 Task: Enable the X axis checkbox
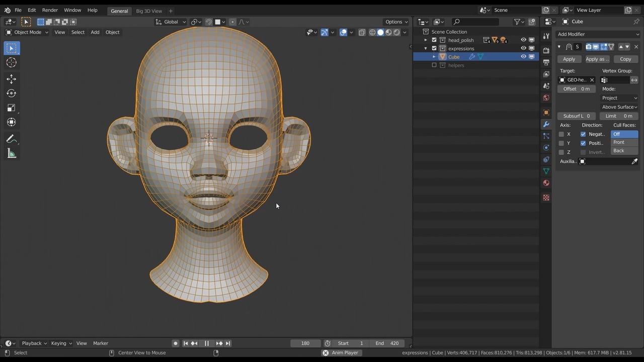pyautogui.click(x=561, y=134)
